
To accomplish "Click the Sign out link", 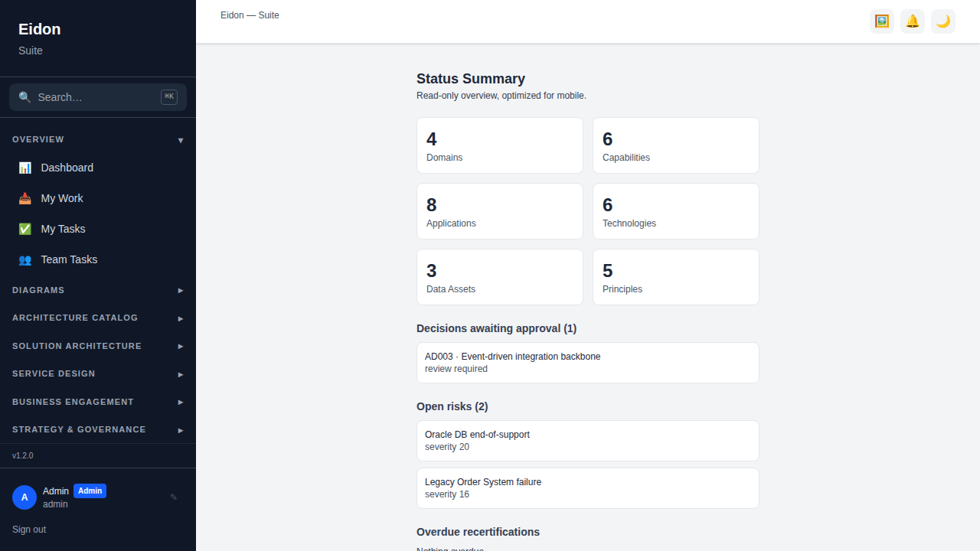I will [x=29, y=530].
